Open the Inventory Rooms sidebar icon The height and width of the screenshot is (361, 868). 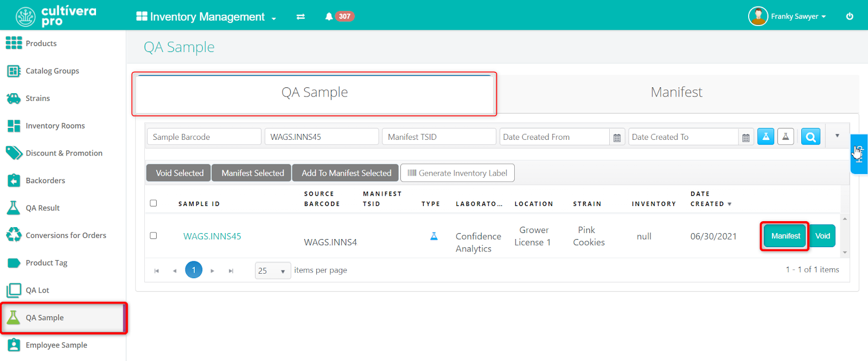click(14, 126)
